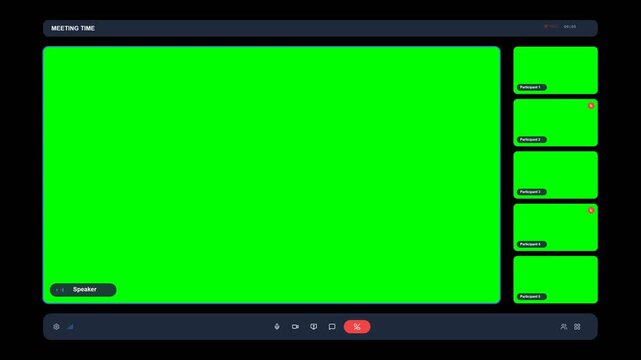641x360 pixels.
Task: End the call with the red button
Action: point(357,326)
